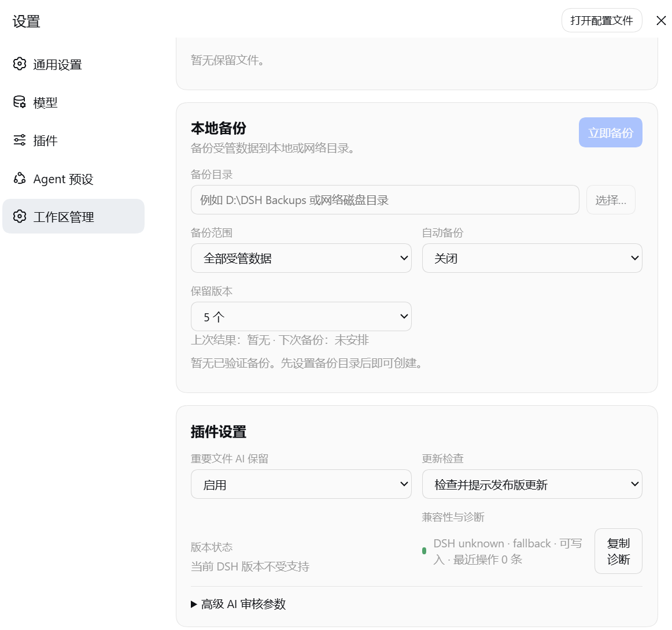Click the 复制诊断 button
Screen dimensions: 672x630
pyautogui.click(x=618, y=551)
